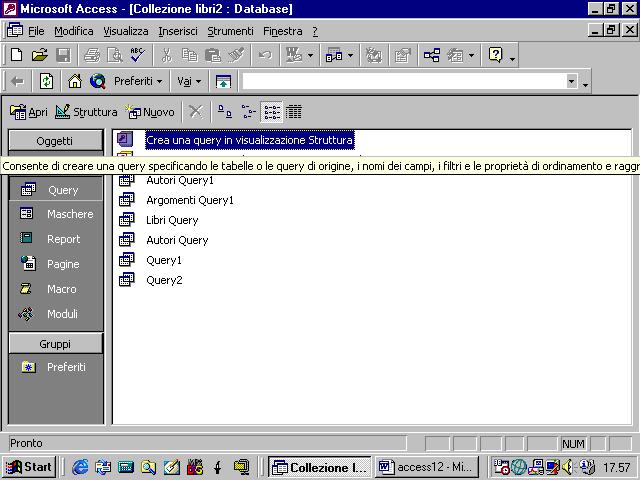Open a database with the folder icon
The height and width of the screenshot is (480, 640).
tap(40, 55)
